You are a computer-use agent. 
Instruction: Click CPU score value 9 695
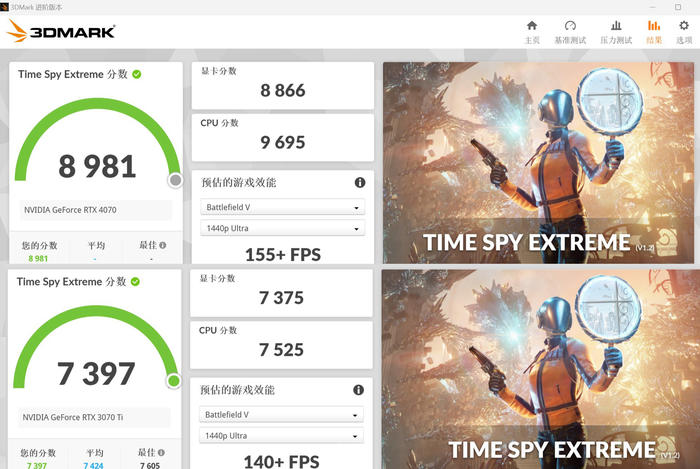(x=283, y=142)
